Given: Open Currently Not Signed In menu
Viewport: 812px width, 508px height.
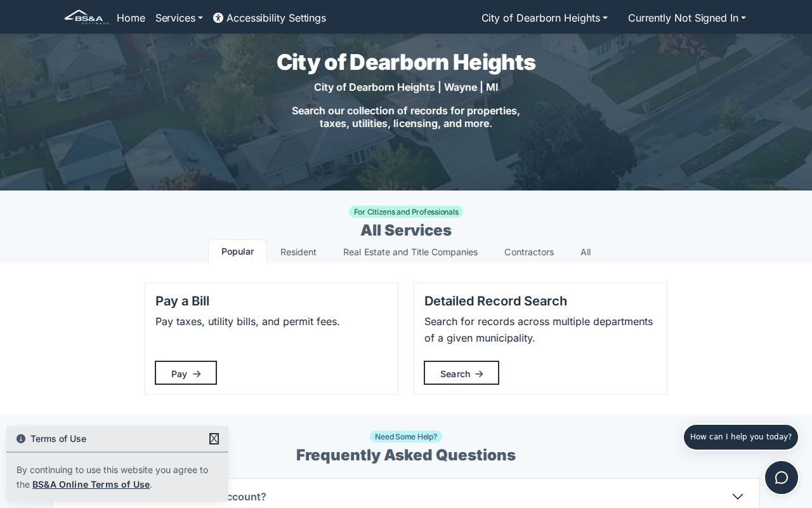Looking at the screenshot, I should [x=687, y=18].
